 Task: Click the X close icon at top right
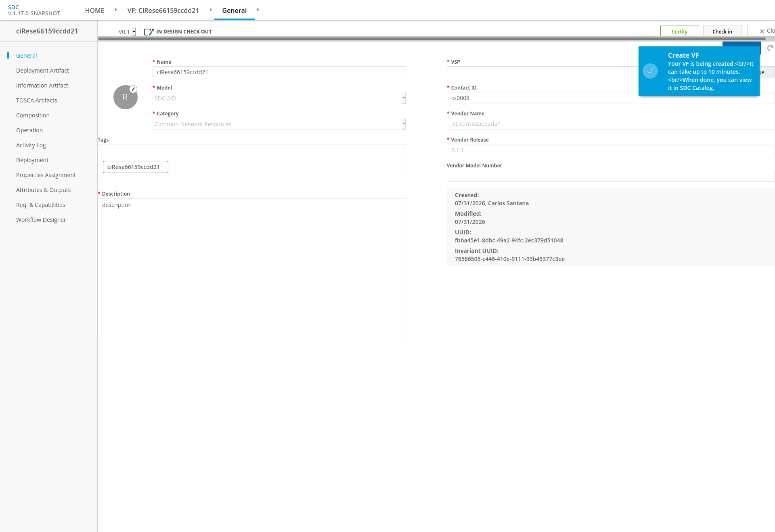[x=762, y=31]
